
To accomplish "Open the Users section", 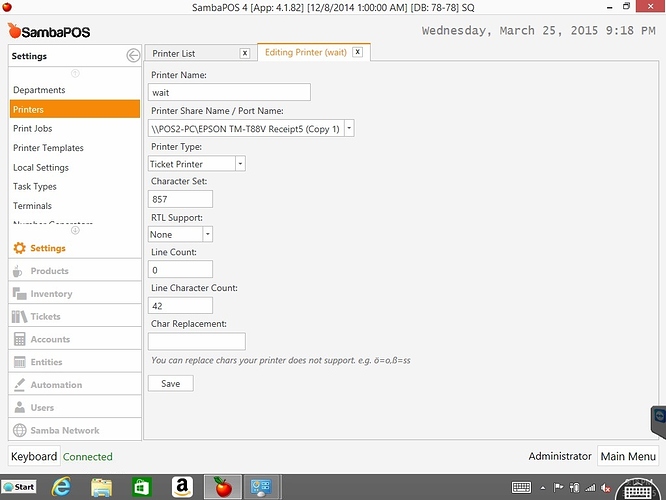I will click(x=75, y=407).
